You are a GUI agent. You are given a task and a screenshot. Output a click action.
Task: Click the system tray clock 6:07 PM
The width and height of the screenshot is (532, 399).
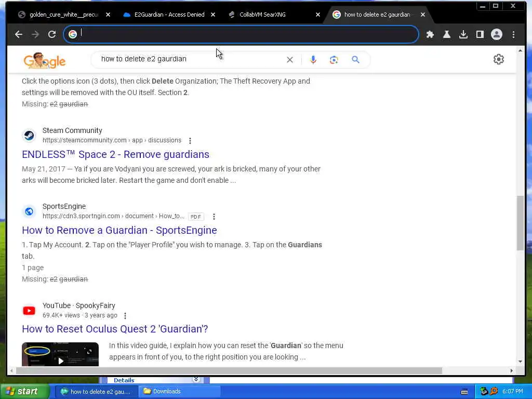tap(513, 392)
